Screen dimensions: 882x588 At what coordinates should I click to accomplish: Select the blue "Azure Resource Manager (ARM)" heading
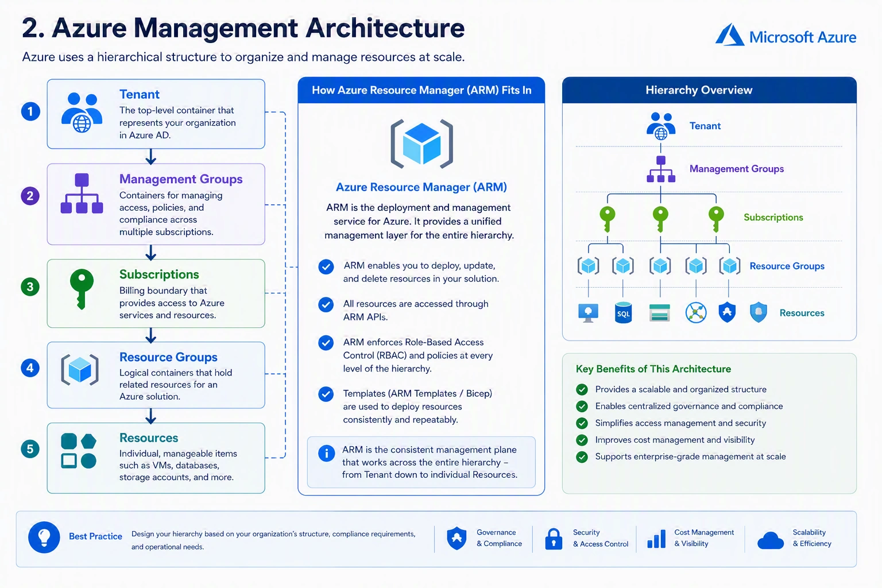tap(421, 187)
